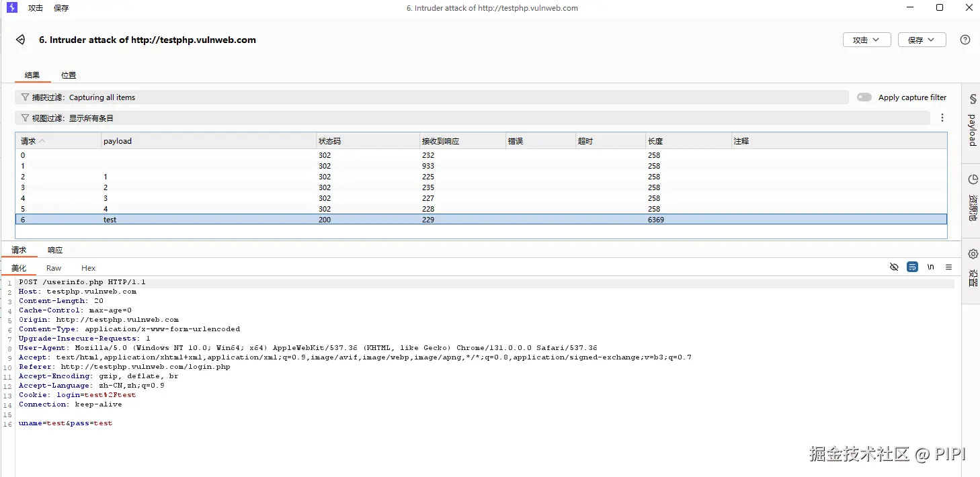
Task: Click the capture filter funnel icon
Action: pos(26,97)
